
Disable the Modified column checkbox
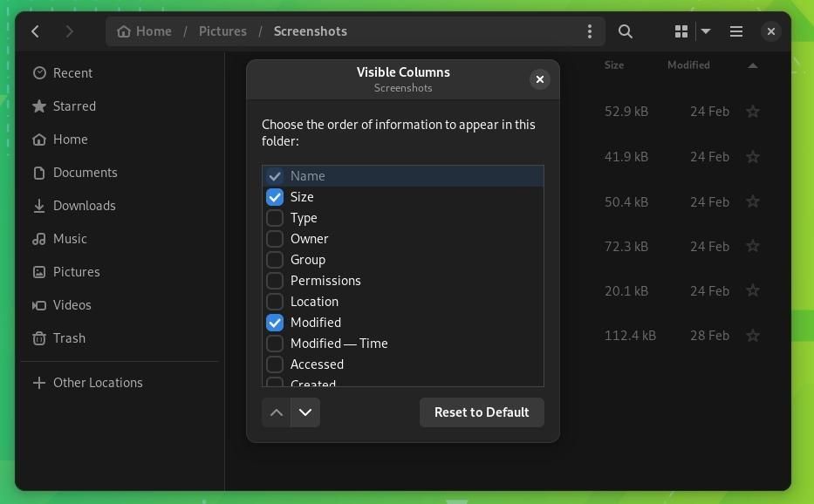click(275, 323)
